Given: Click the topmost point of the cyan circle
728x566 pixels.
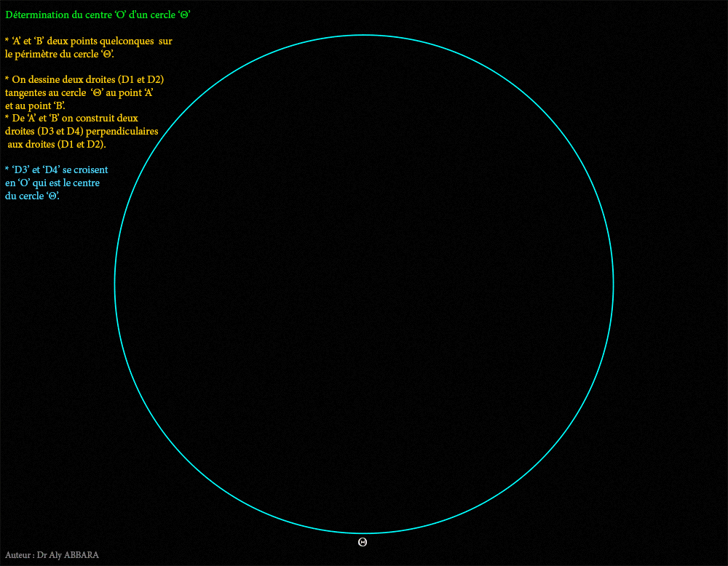Looking at the screenshot, I should [x=364, y=34].
